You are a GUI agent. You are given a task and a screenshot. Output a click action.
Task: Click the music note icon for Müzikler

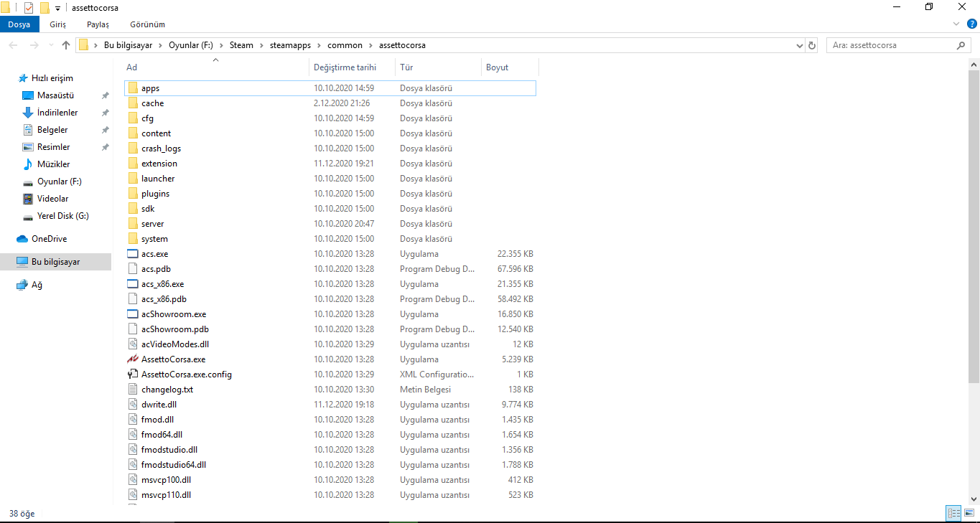(x=28, y=164)
